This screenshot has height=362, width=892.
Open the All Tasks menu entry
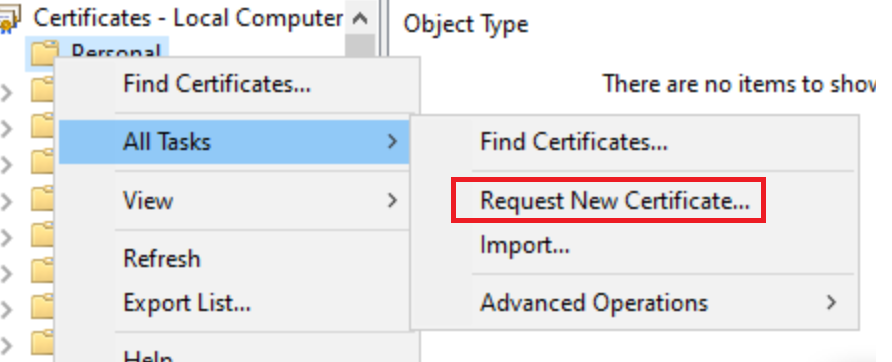tap(233, 141)
